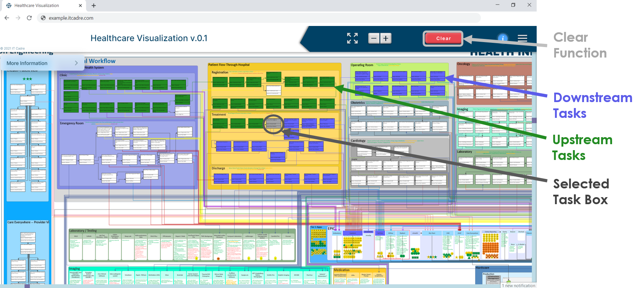
Task: Click the fullscreen expand arrows icon
Action: tap(352, 38)
